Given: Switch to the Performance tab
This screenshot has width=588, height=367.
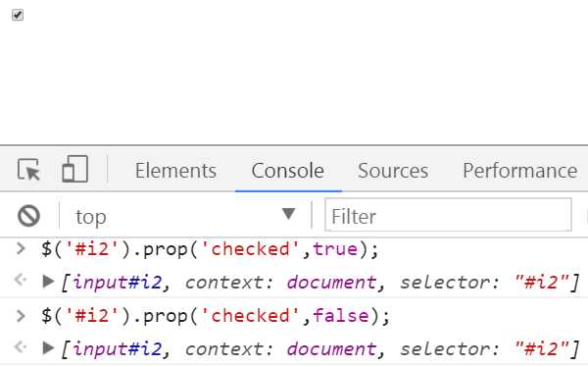Looking at the screenshot, I should pos(519,171).
